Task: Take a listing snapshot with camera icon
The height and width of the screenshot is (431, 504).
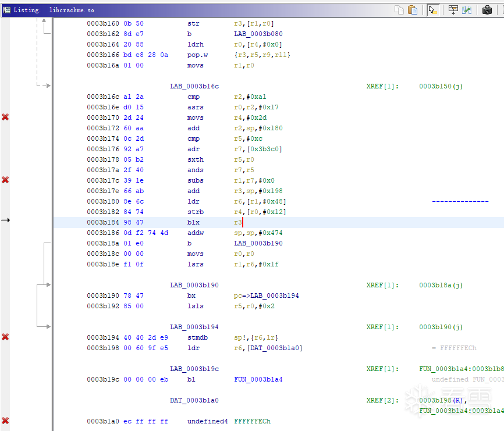Action: point(487,10)
